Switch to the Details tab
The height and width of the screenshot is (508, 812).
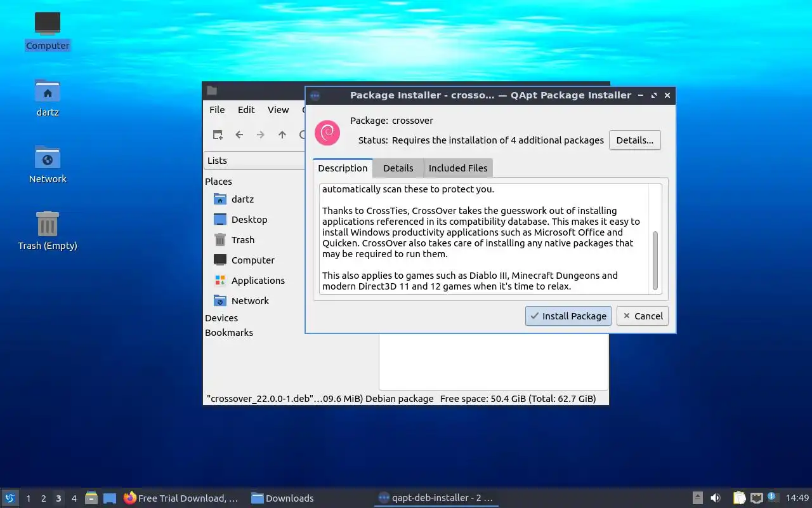[398, 168]
